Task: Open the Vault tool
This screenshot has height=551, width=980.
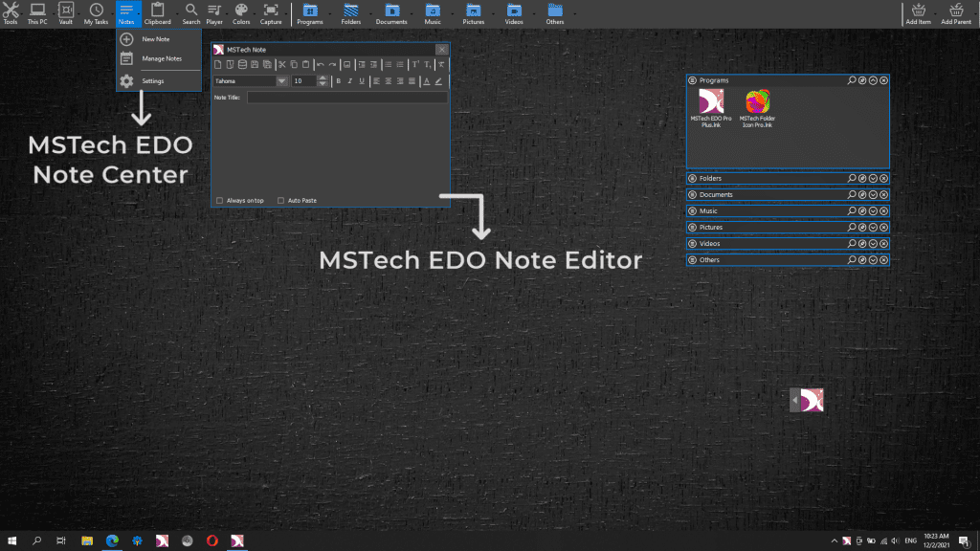Action: [65, 11]
